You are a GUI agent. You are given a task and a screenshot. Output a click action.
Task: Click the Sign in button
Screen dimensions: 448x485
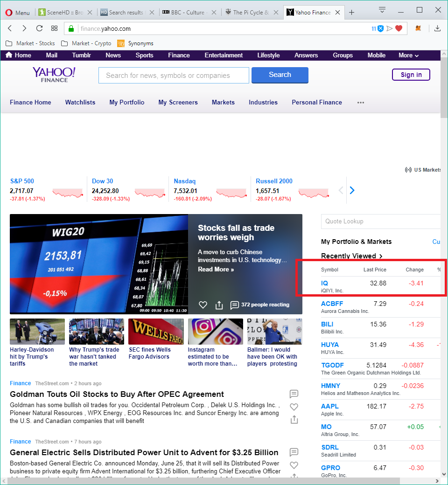411,75
